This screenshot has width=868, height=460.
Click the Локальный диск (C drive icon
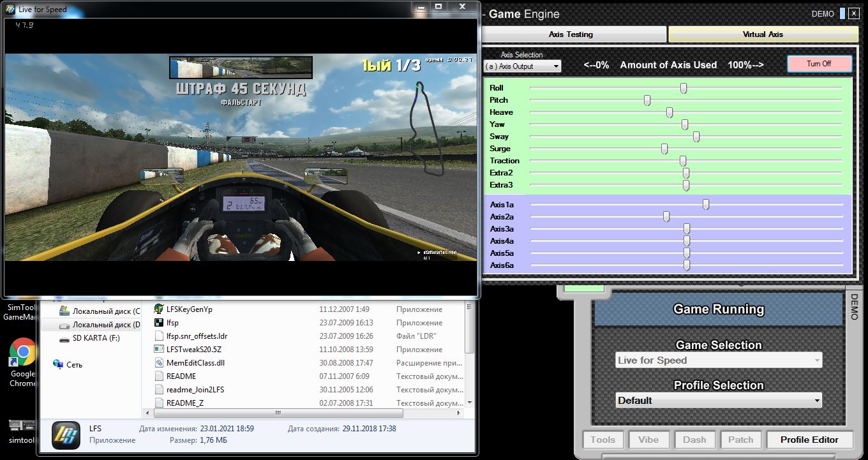pos(64,311)
